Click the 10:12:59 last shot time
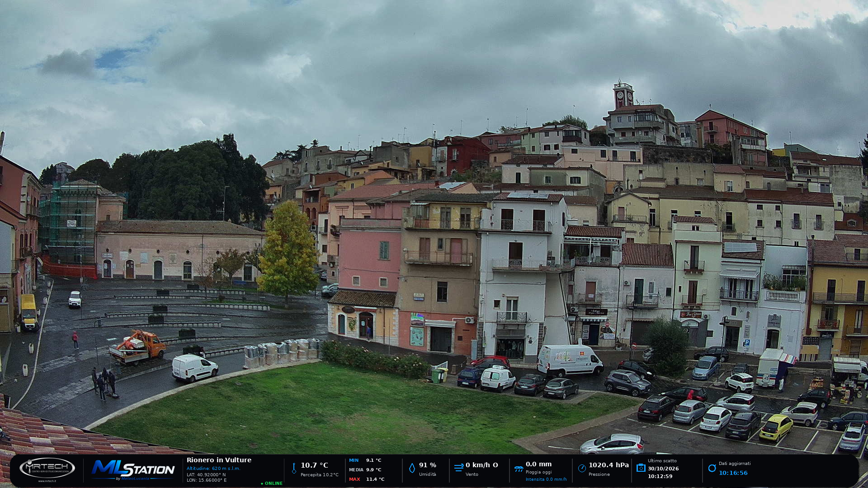This screenshot has height=488, width=868. click(x=660, y=476)
